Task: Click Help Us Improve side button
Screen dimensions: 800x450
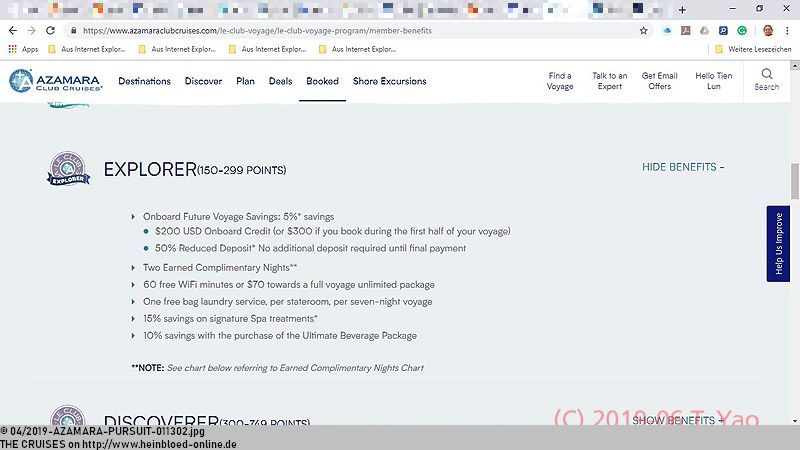Action: tap(778, 244)
